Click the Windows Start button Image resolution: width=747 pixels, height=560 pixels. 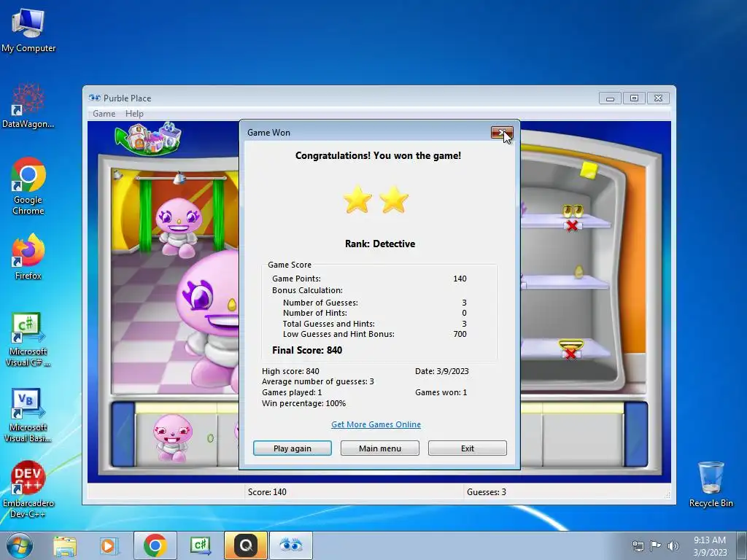[x=18, y=545]
